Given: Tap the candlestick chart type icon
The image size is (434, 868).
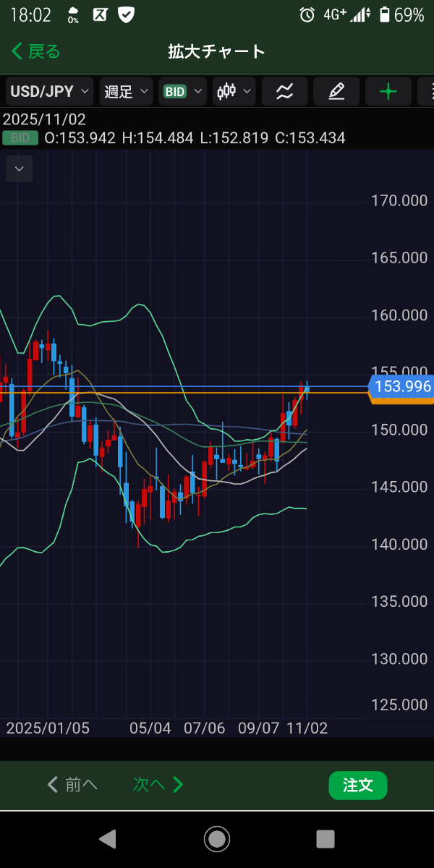Looking at the screenshot, I should coord(234,91).
